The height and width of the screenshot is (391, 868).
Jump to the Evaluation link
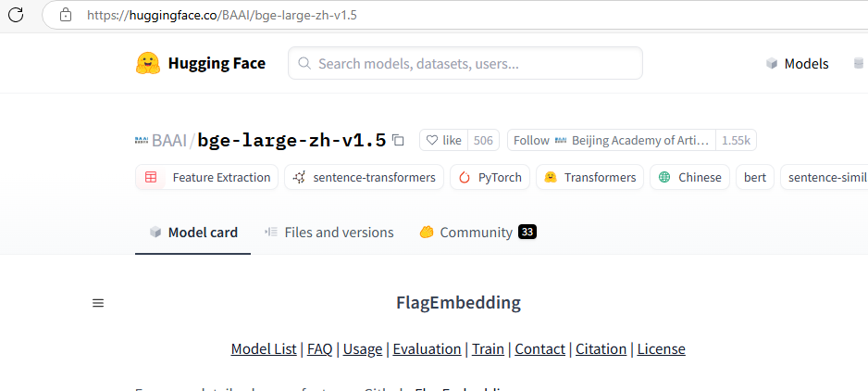click(x=427, y=349)
